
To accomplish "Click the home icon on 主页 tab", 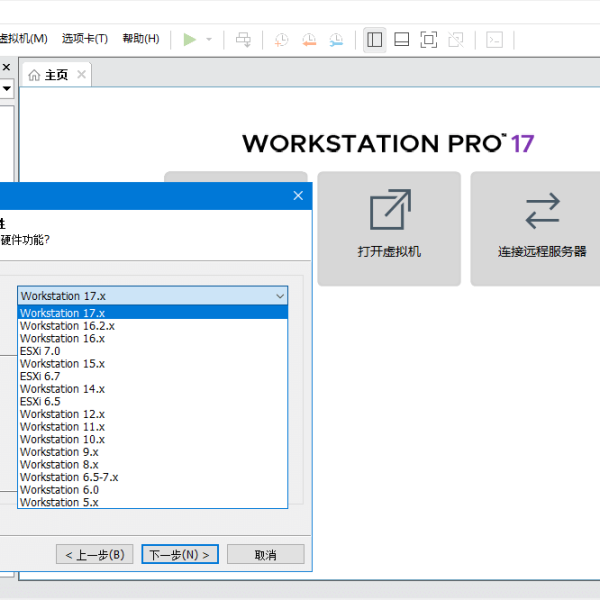I will click(34, 75).
